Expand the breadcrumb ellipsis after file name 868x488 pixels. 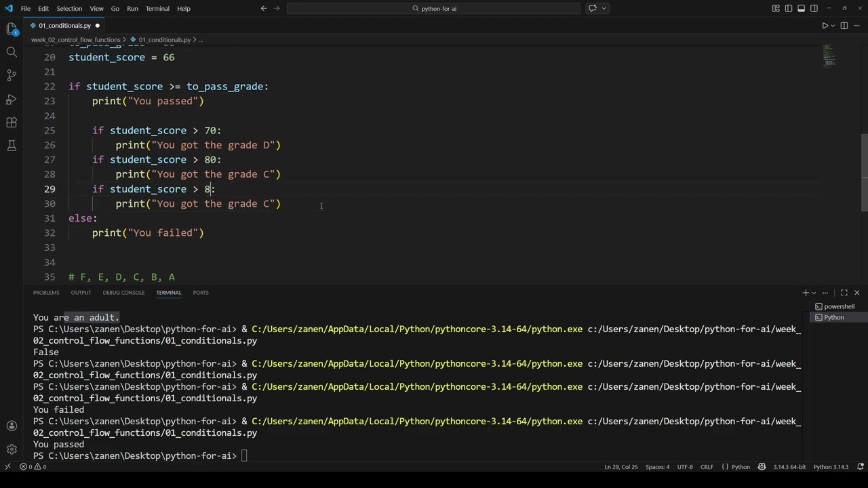tap(201, 40)
